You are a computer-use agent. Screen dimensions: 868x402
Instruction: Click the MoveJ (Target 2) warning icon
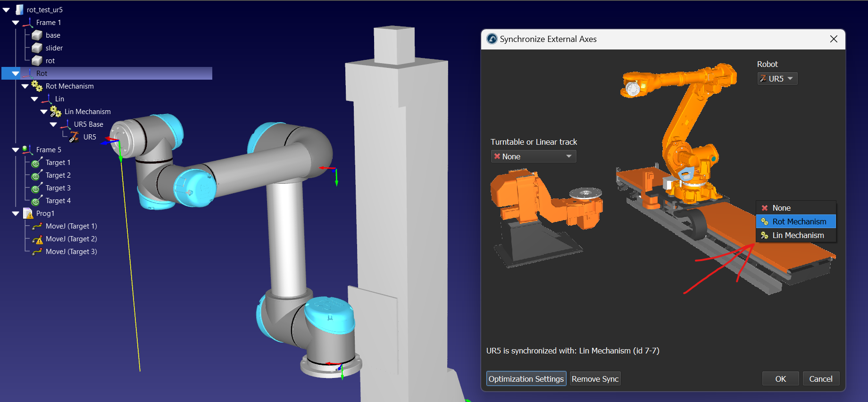[x=37, y=239]
